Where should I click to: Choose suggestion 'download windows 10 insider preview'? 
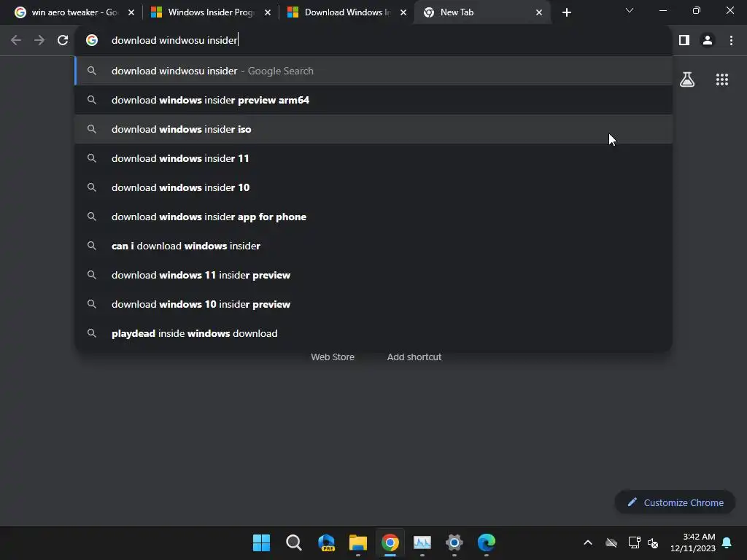(x=373, y=304)
